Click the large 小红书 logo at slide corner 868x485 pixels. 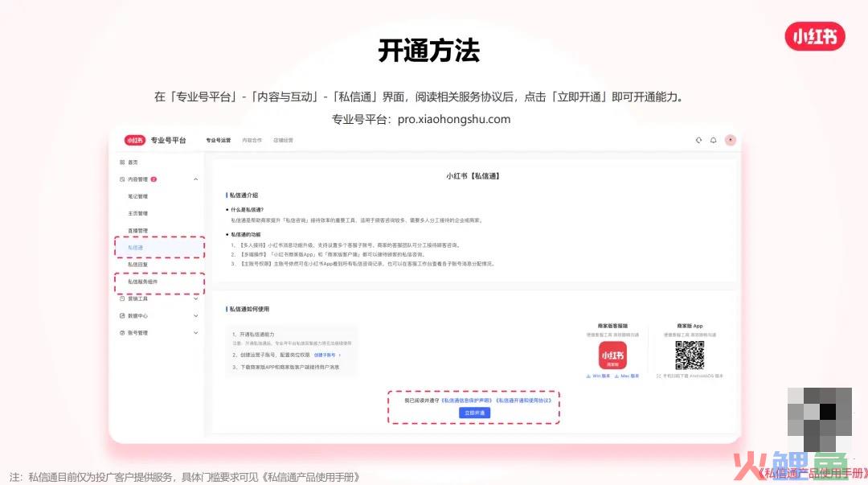click(815, 36)
